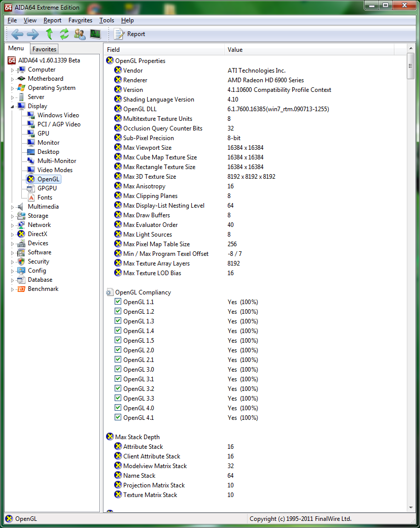The width and height of the screenshot is (420, 528).
Task: Expand the Multimedia tree node
Action: [13, 207]
